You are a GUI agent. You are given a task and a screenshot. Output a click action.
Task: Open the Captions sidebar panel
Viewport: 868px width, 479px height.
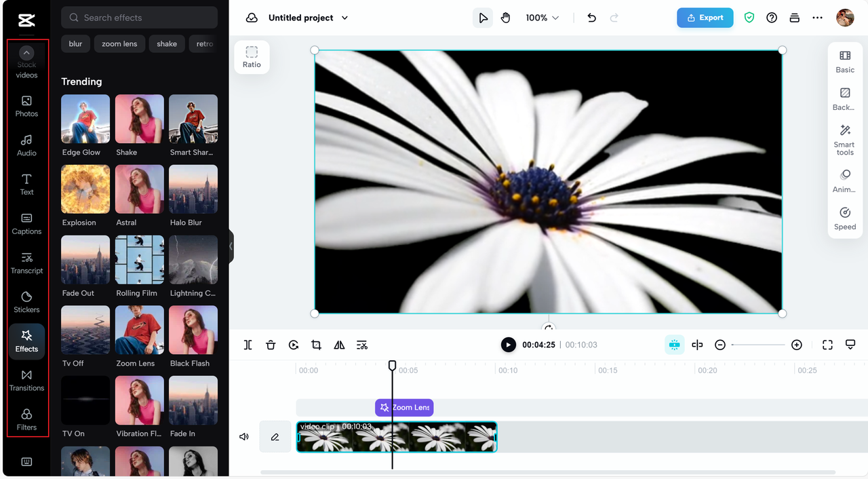click(x=26, y=224)
